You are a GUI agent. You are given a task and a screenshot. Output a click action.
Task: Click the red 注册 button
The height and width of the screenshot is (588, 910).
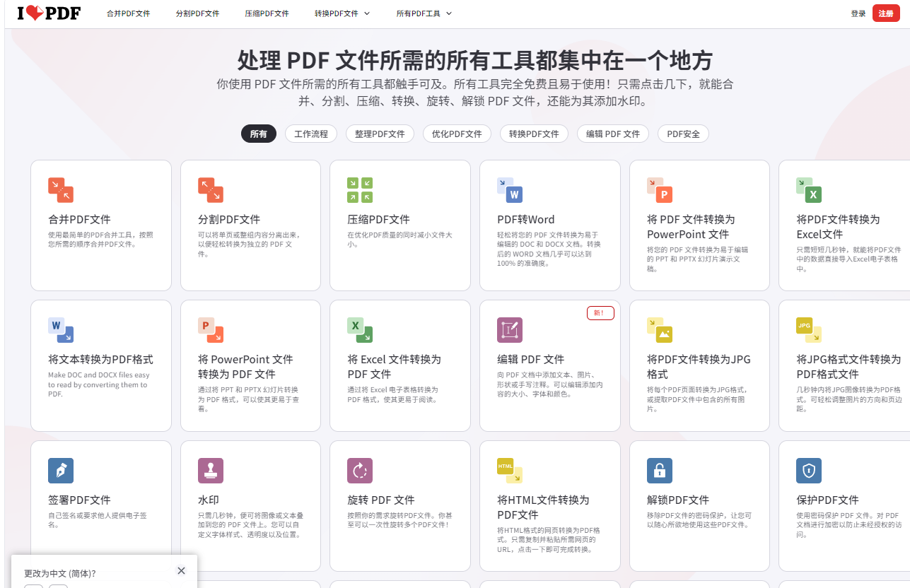click(886, 13)
